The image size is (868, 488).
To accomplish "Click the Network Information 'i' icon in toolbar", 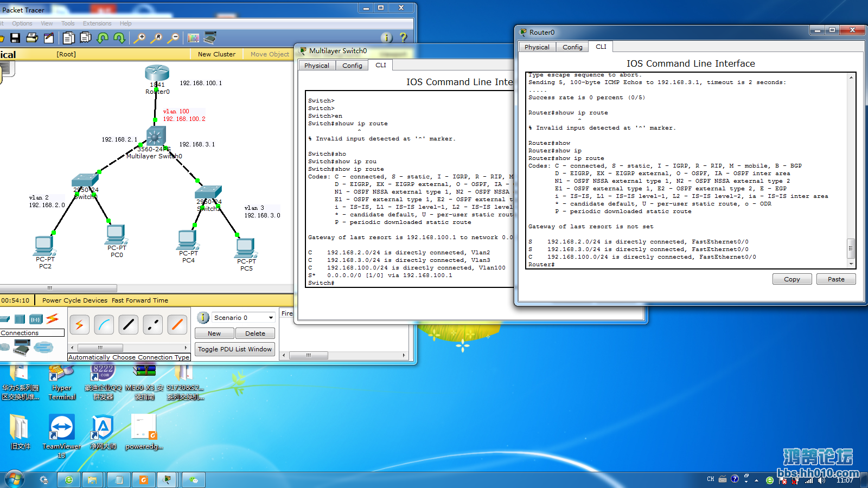I will tap(386, 37).
